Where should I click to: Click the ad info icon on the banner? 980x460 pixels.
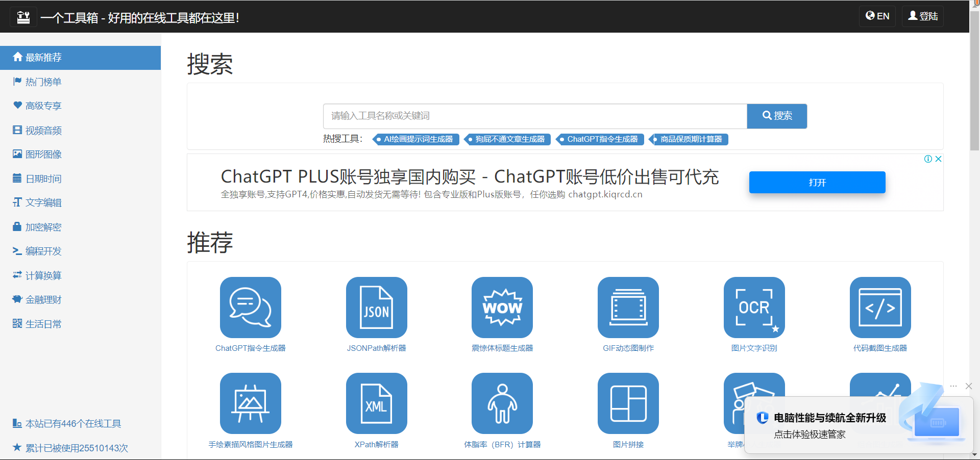928,159
